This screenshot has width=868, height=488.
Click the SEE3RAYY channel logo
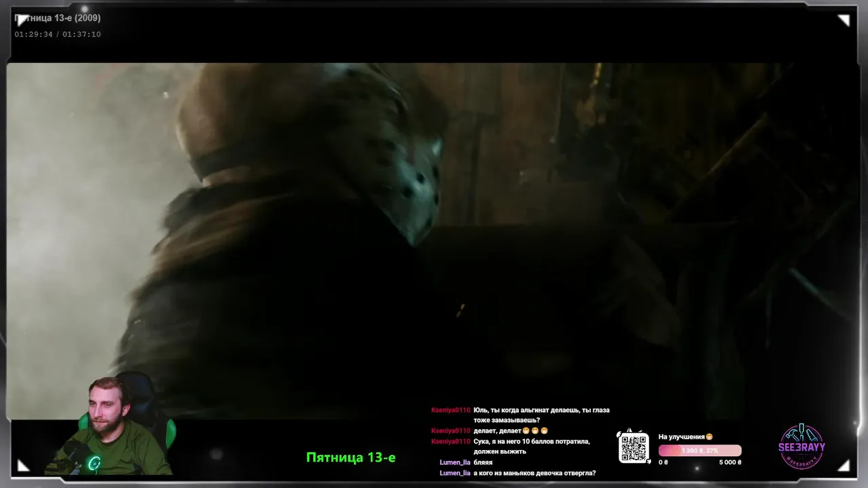click(802, 446)
